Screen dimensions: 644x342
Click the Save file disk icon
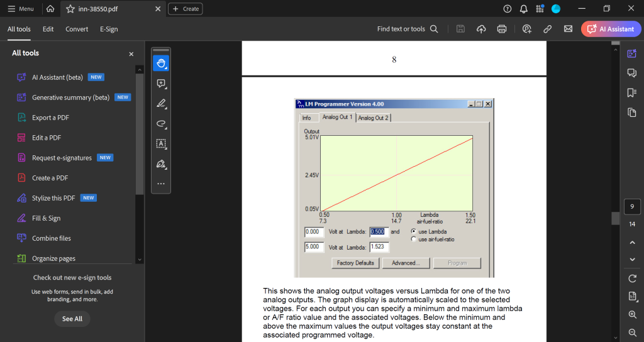[460, 29]
